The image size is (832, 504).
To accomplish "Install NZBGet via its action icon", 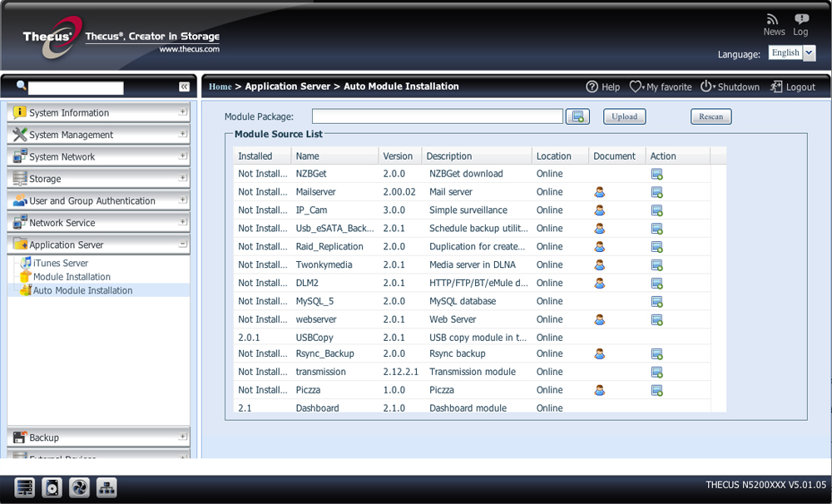I will (657, 174).
